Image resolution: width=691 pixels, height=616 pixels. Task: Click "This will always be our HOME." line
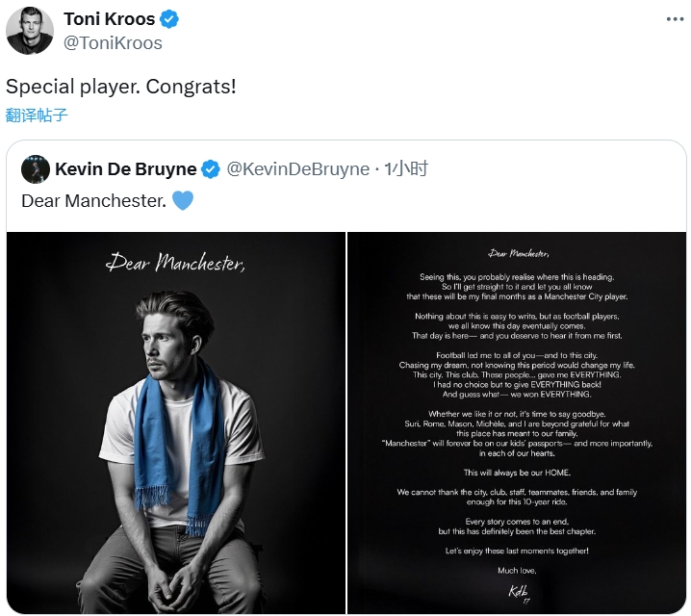tap(517, 473)
